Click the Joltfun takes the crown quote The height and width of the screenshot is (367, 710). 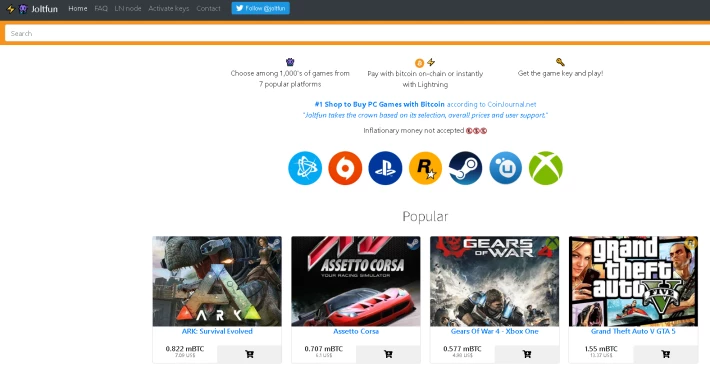[x=425, y=115]
